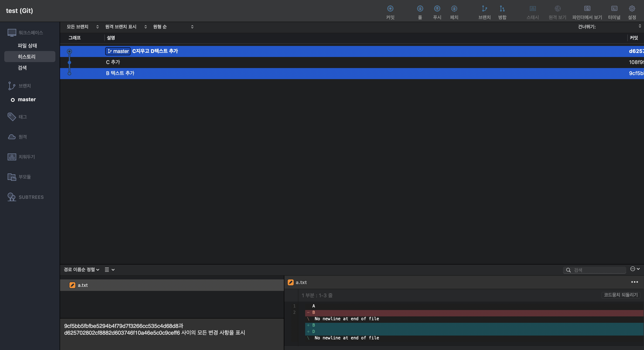Select the master branch in sidebar
This screenshot has height=350, width=644.
pos(27,99)
